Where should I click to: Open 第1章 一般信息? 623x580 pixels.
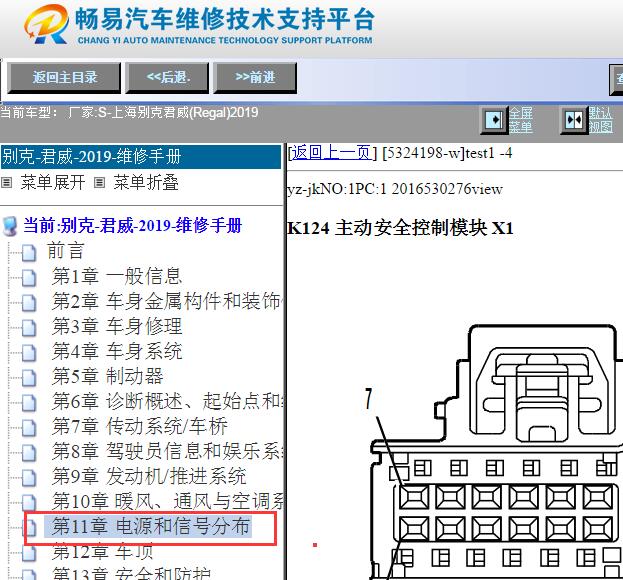pos(117,276)
